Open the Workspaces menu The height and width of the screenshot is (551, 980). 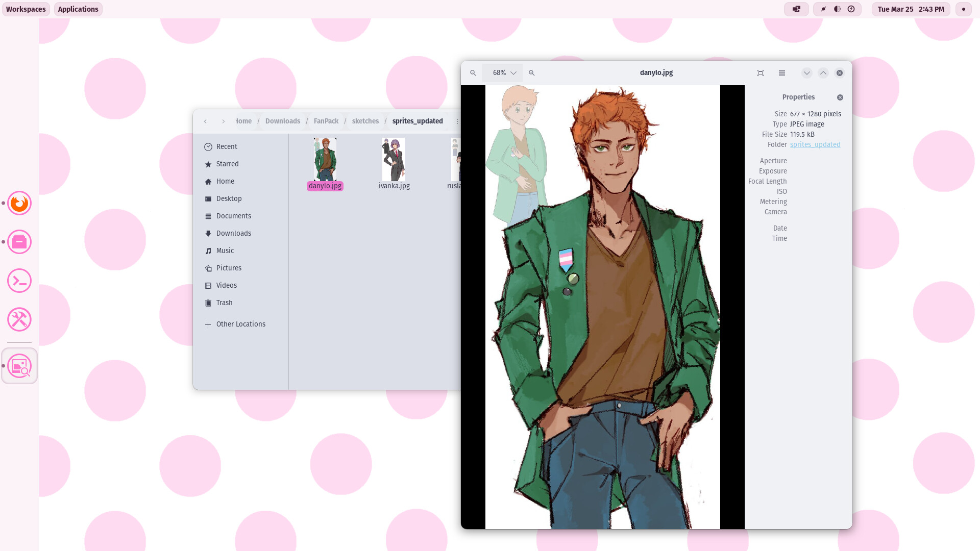(x=26, y=9)
